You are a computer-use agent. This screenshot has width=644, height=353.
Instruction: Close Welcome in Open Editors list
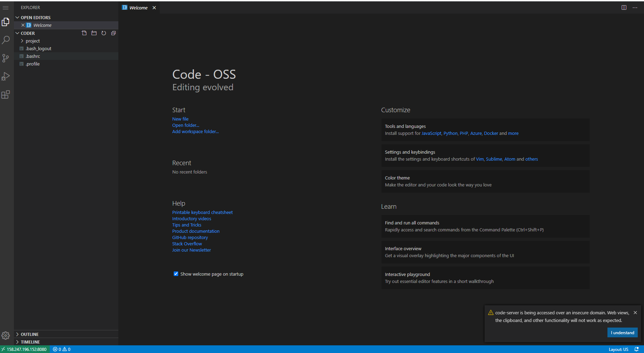click(23, 25)
